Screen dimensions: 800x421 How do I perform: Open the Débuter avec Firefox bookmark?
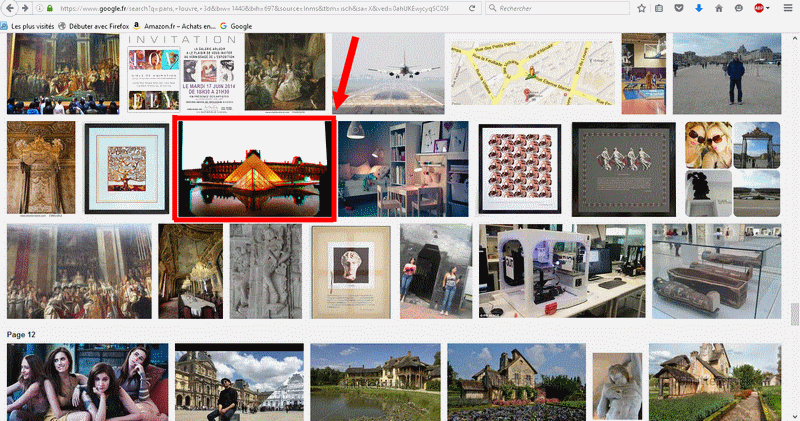(x=93, y=26)
